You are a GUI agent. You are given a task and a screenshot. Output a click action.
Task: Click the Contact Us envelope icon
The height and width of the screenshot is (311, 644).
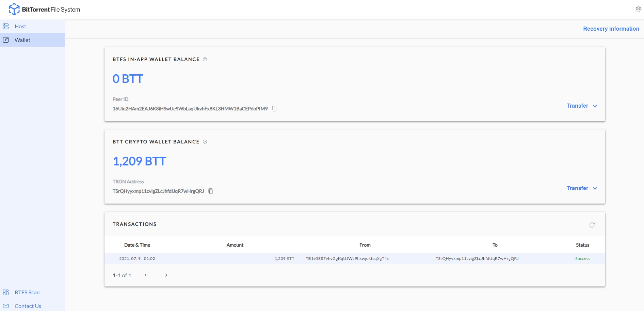6,306
